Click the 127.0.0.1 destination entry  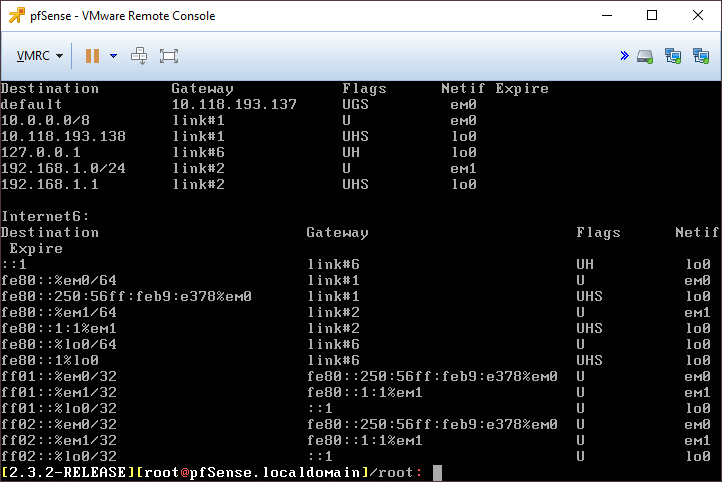click(41, 152)
